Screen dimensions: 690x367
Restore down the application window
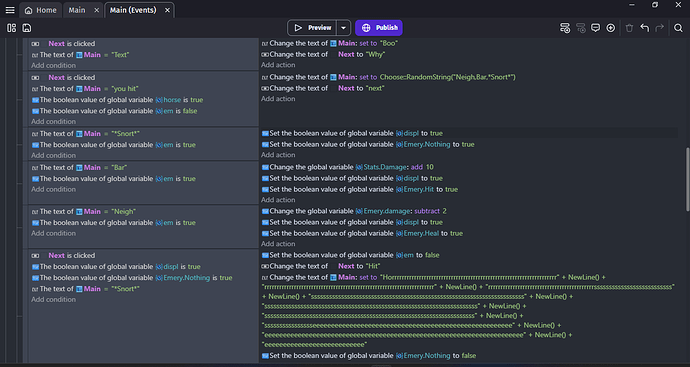tap(655, 5)
